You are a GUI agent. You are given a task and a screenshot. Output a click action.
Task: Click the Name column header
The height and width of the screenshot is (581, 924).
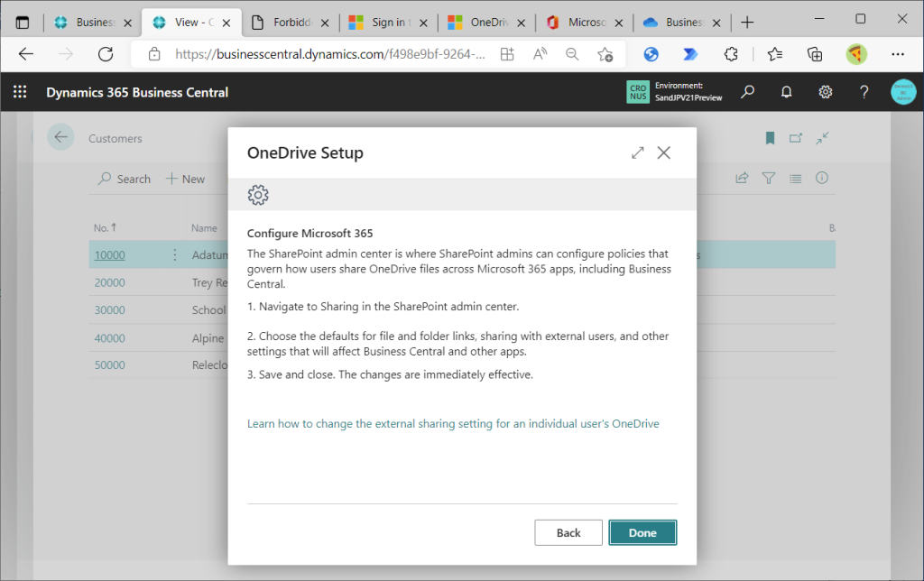[x=204, y=228]
